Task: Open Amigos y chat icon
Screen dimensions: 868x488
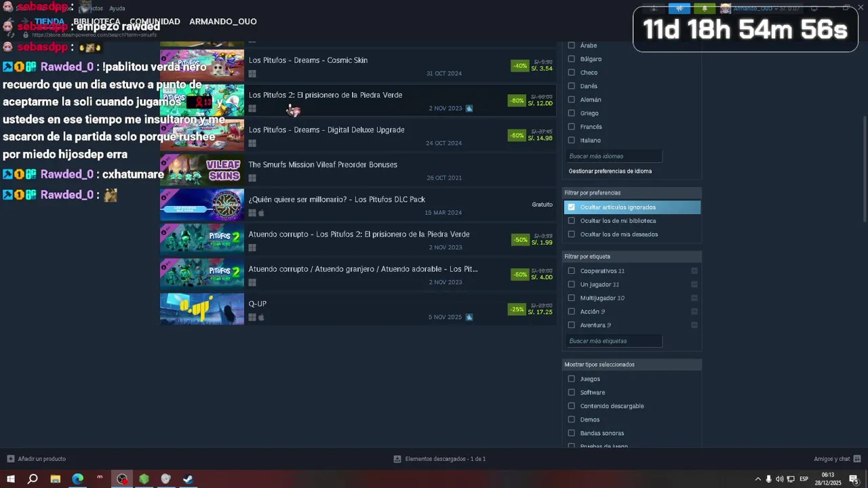Action: click(x=857, y=459)
